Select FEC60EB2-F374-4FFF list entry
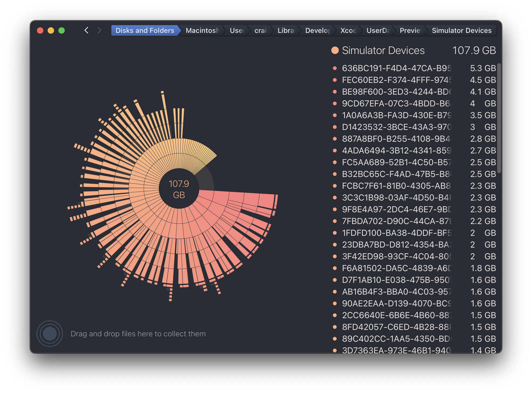 point(396,80)
